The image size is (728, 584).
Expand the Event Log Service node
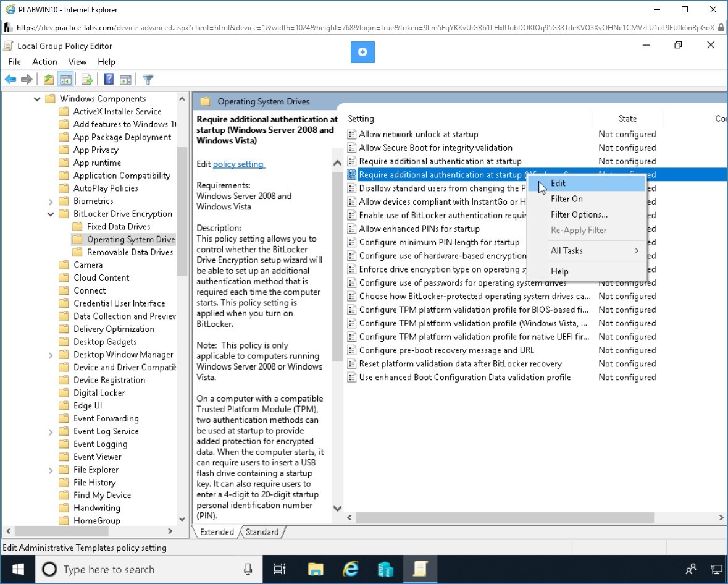(51, 431)
